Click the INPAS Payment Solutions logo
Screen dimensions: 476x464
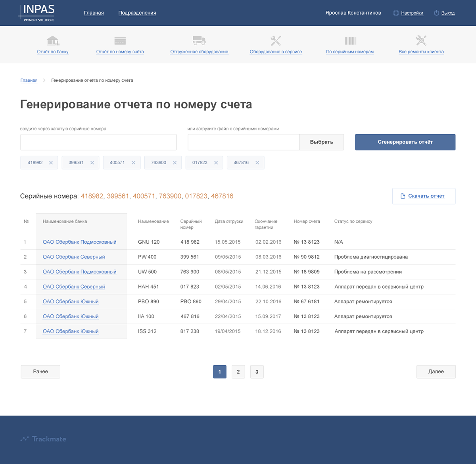36,13
